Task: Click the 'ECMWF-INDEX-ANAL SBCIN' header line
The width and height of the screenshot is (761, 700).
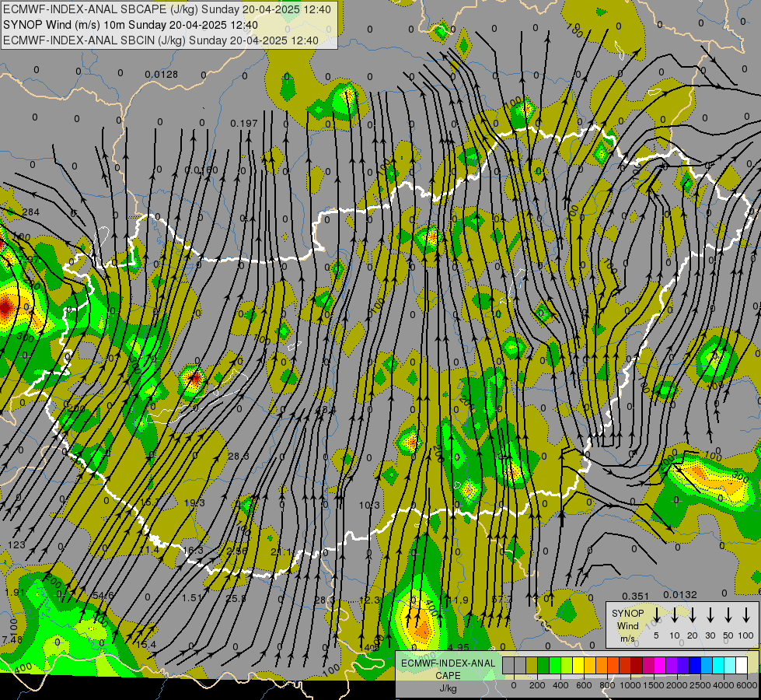Action: pos(161,40)
